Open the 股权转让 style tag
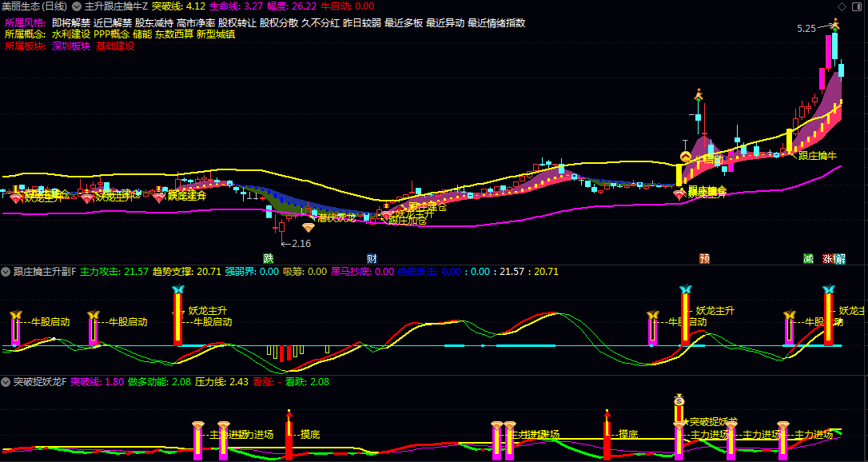 (x=237, y=23)
